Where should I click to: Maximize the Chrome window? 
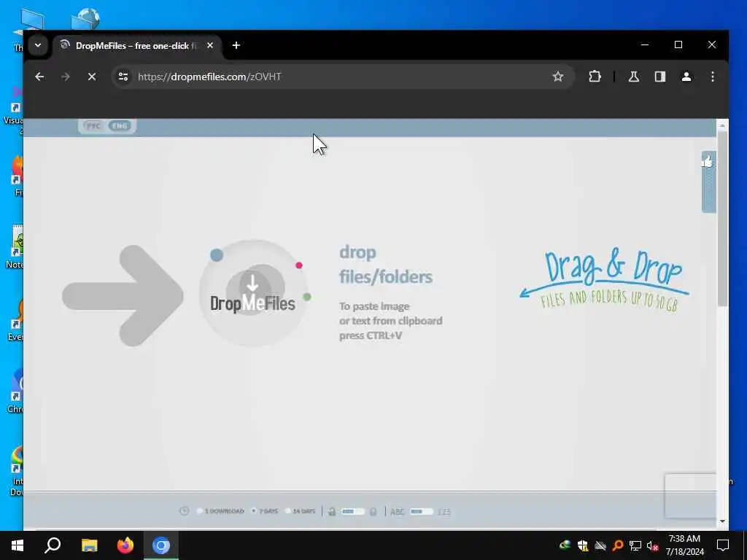pyautogui.click(x=678, y=44)
